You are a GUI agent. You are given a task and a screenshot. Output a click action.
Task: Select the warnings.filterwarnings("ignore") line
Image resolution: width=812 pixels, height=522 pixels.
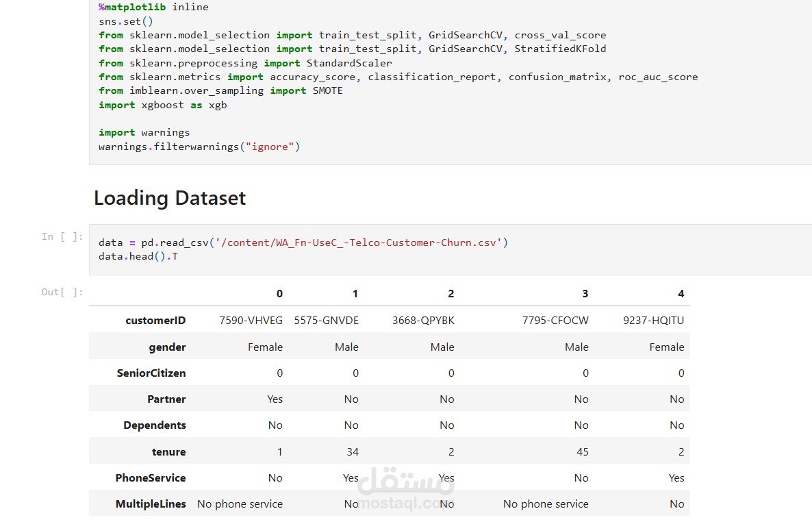click(x=199, y=146)
